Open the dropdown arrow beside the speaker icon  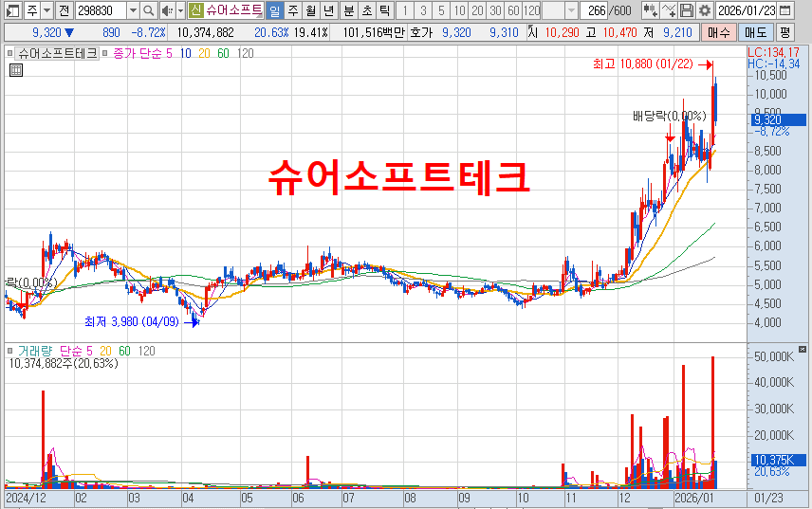pos(181,10)
